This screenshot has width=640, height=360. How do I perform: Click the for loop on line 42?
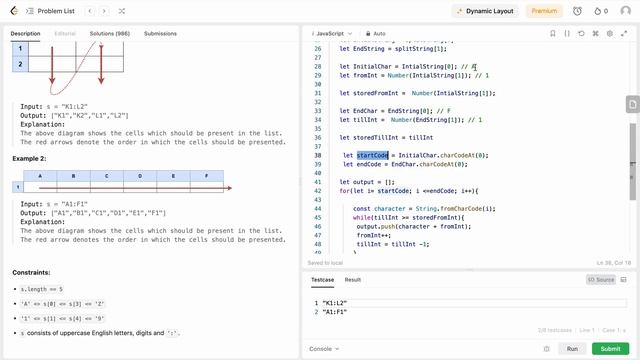409,191
